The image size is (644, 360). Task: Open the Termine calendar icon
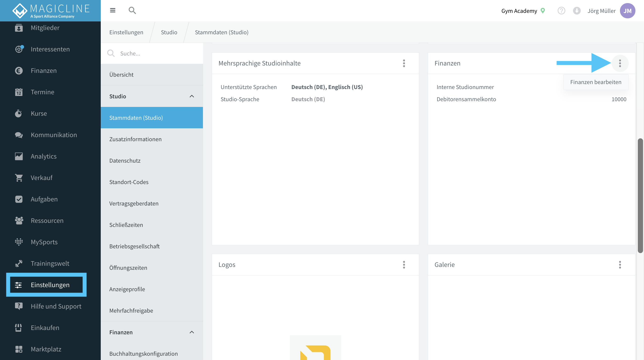click(x=19, y=92)
